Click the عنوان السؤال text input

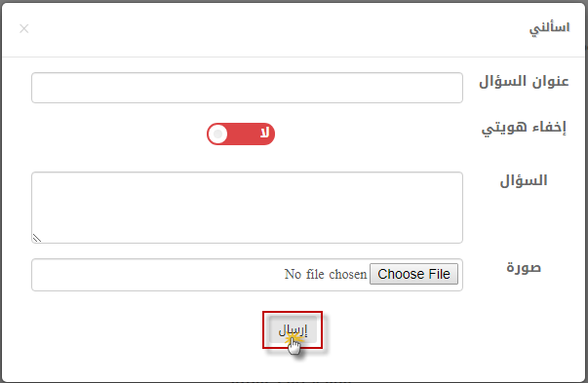click(247, 88)
